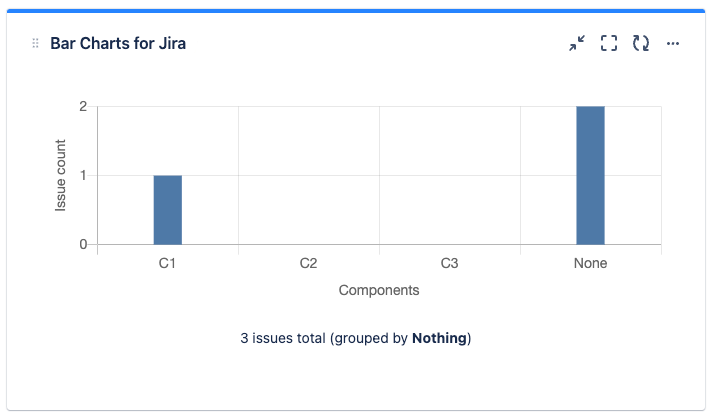Open the gadget more options menu
The width and height of the screenshot is (712, 418).
tap(673, 44)
